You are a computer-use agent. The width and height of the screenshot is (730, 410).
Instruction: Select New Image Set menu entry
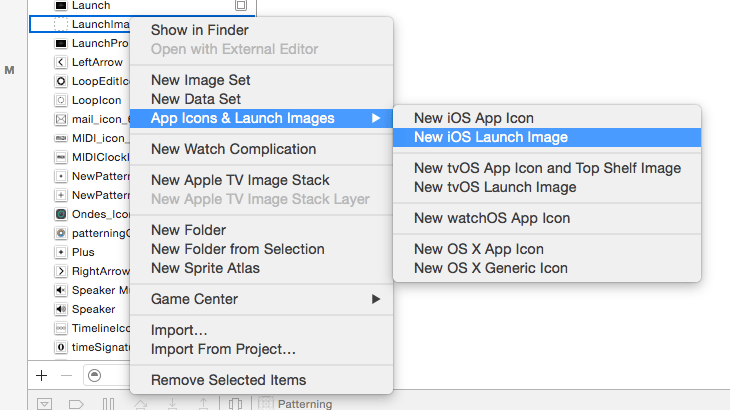(200, 80)
